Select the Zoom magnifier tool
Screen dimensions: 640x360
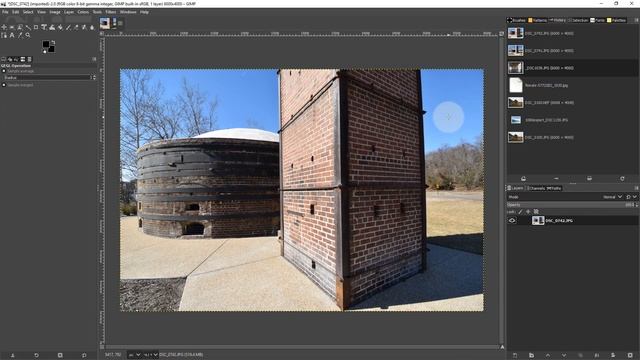coord(28,35)
